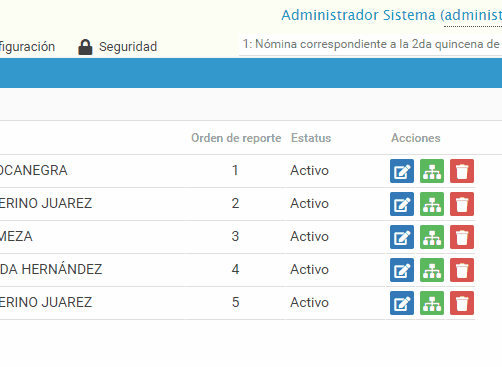The height and width of the screenshot is (367, 502).
Task: Click the Activo status in DA HERNÁNDEZ row
Action: tap(309, 269)
